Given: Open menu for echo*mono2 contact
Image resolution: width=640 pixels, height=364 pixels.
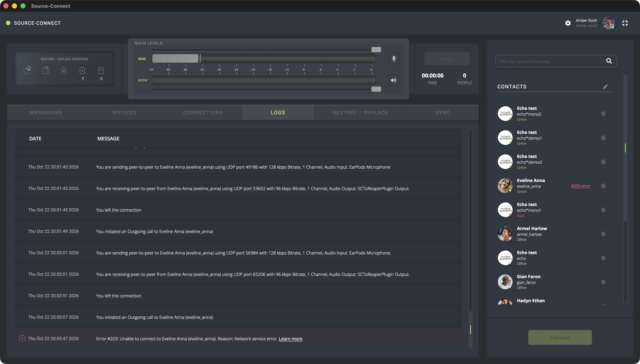Looking at the screenshot, I should pos(604,114).
